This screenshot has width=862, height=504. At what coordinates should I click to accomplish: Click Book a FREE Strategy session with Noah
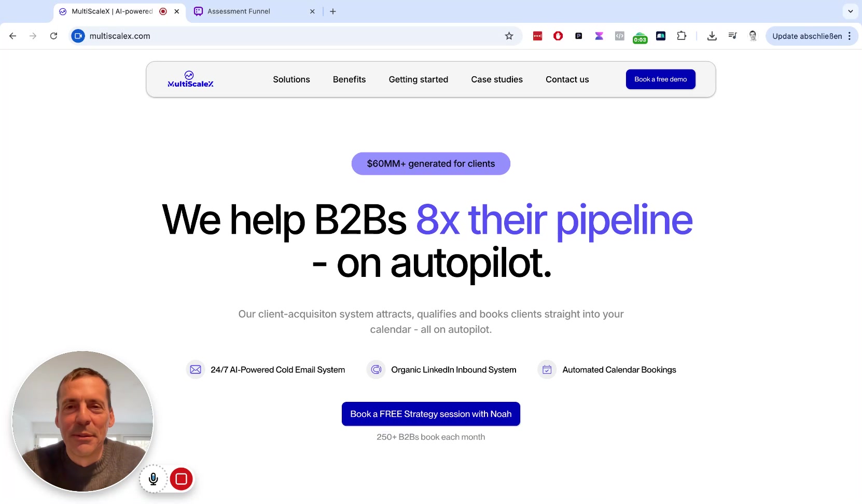tap(431, 414)
